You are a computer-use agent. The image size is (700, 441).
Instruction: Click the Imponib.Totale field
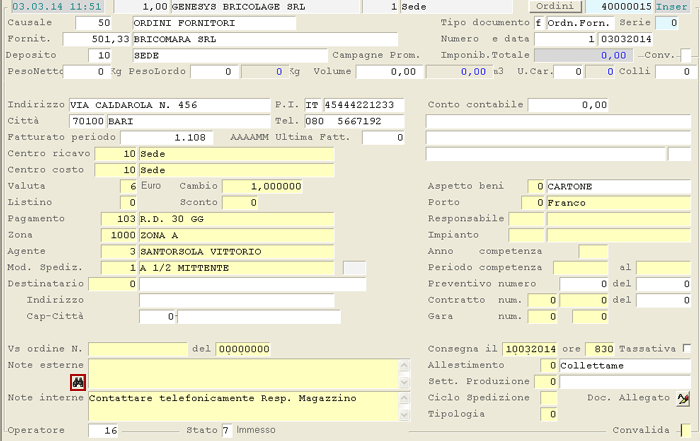pyautogui.click(x=583, y=55)
